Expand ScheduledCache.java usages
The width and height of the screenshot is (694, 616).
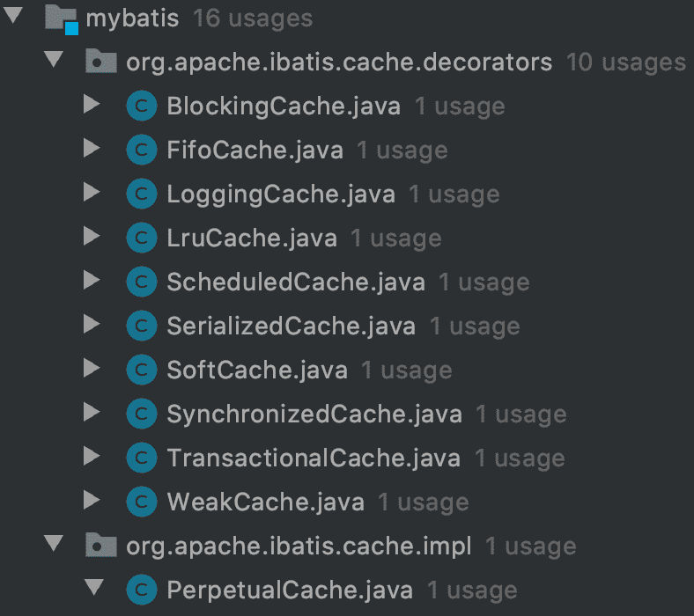(x=92, y=281)
